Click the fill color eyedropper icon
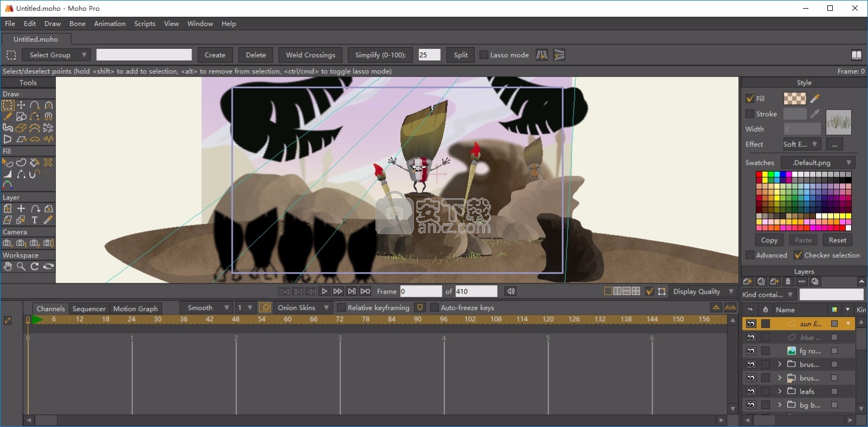 pos(815,99)
